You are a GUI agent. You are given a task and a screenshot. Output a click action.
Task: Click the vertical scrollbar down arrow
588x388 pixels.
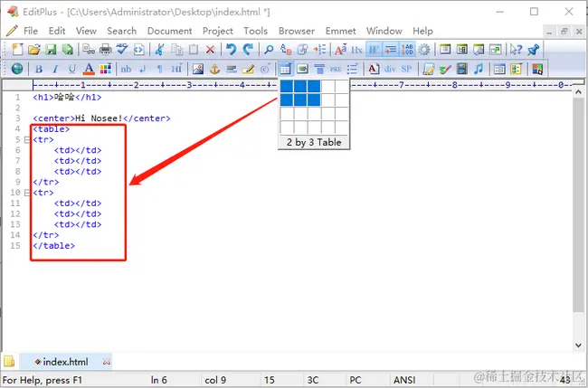(578, 345)
